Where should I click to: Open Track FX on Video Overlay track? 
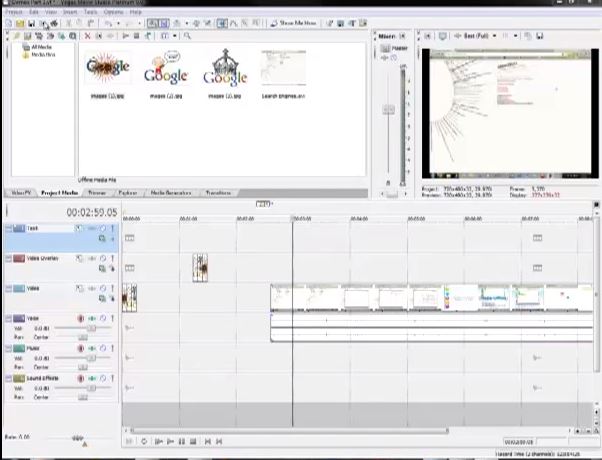(91, 258)
